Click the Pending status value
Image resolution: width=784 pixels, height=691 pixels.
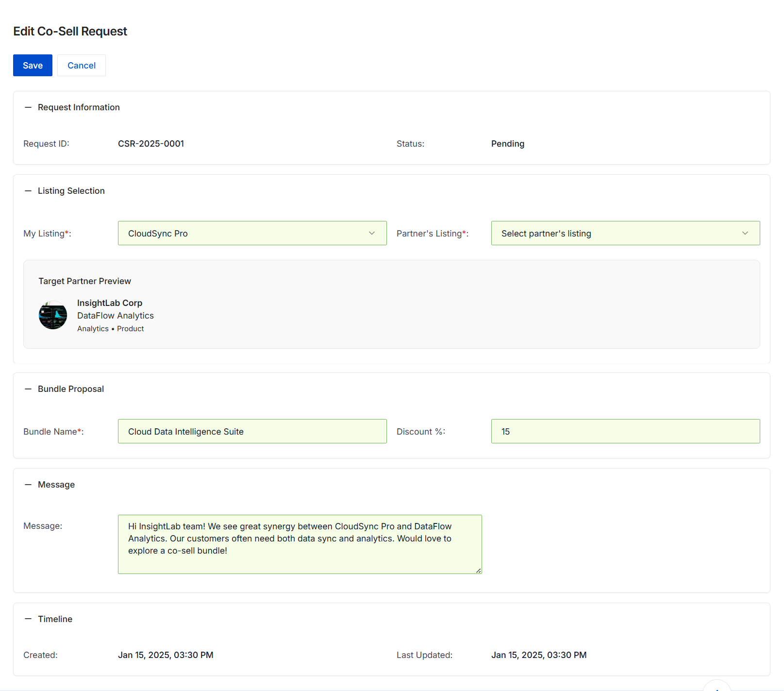coord(508,144)
